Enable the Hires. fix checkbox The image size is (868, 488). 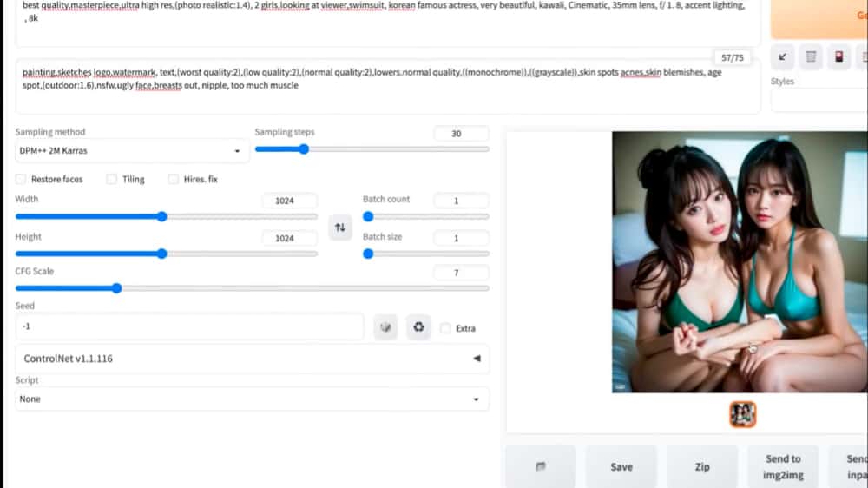tap(174, 179)
